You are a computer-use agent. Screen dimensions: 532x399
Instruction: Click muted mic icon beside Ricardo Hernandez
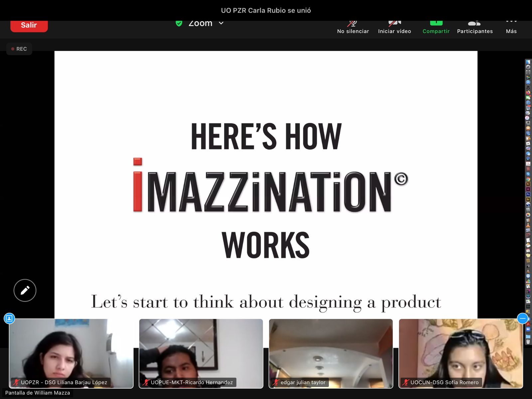point(146,382)
